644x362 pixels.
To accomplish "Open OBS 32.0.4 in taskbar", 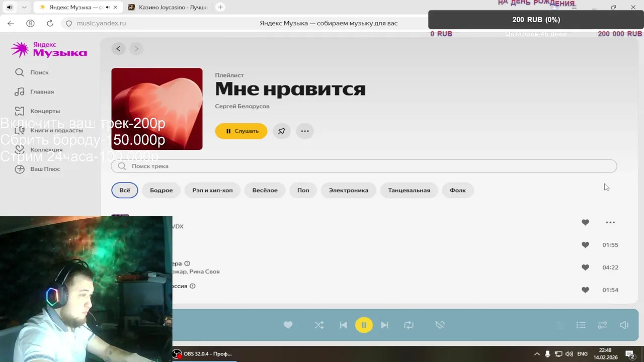I will click(x=202, y=354).
